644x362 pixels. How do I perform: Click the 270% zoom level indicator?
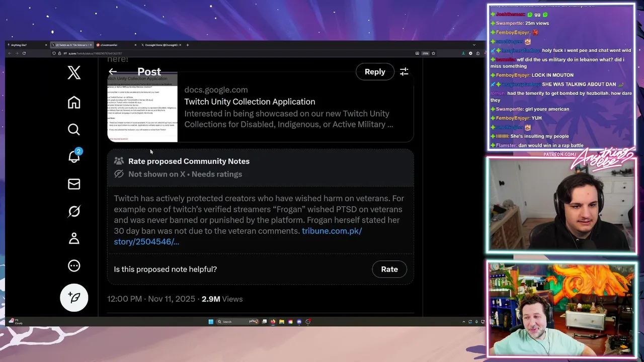[x=425, y=53]
